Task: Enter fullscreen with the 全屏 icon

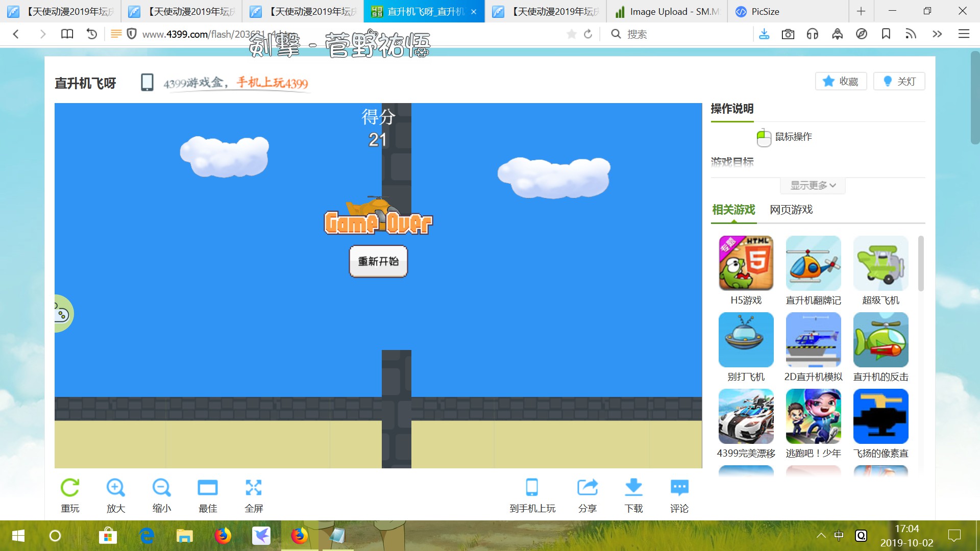Action: coord(254,488)
